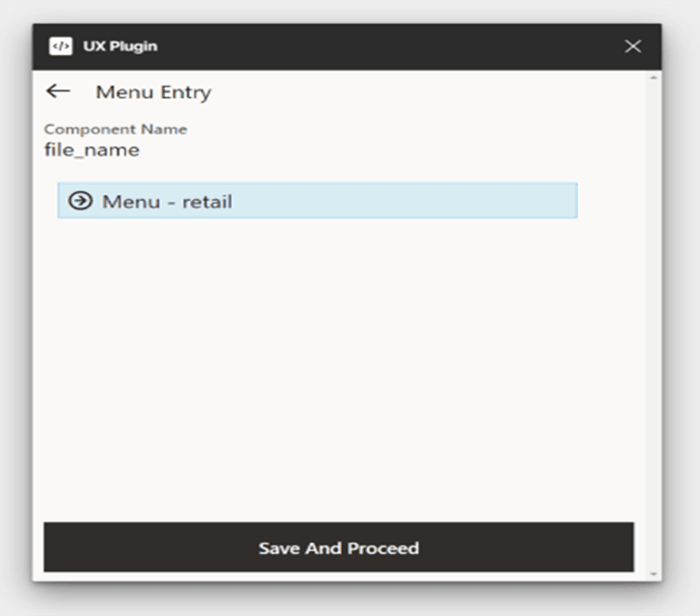
Task: Click blank area right of file_name text
Action: pyautogui.click(x=381, y=149)
